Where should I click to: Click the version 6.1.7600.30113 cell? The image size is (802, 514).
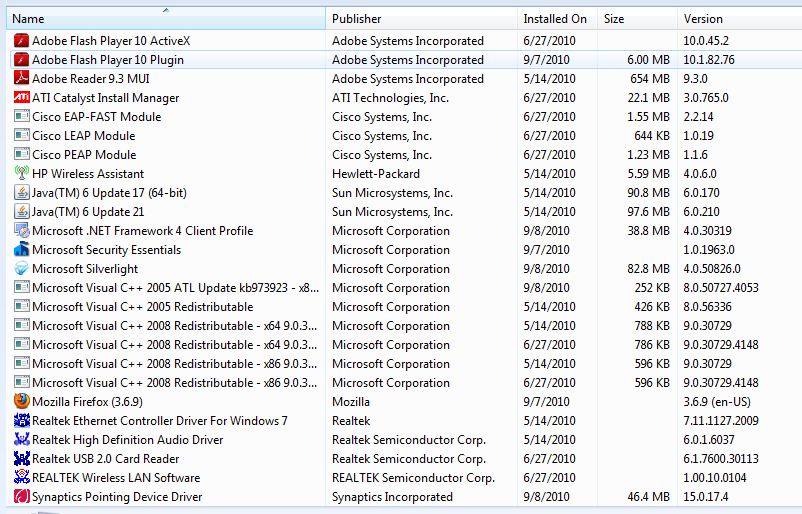pyautogui.click(x=721, y=459)
